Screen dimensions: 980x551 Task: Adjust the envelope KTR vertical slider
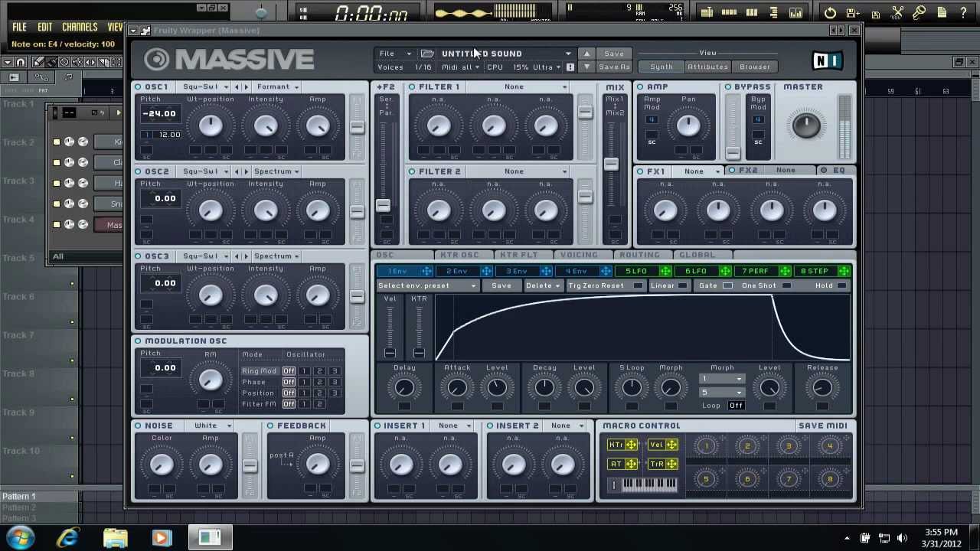pos(419,331)
